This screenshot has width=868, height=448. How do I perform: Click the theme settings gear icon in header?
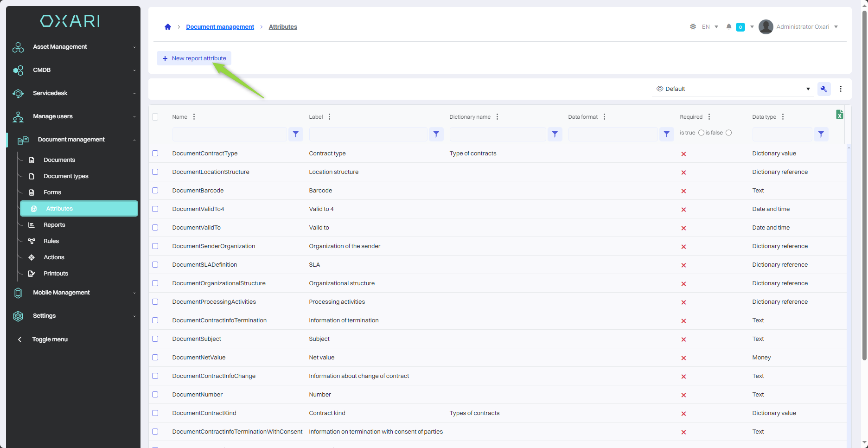[693, 27]
